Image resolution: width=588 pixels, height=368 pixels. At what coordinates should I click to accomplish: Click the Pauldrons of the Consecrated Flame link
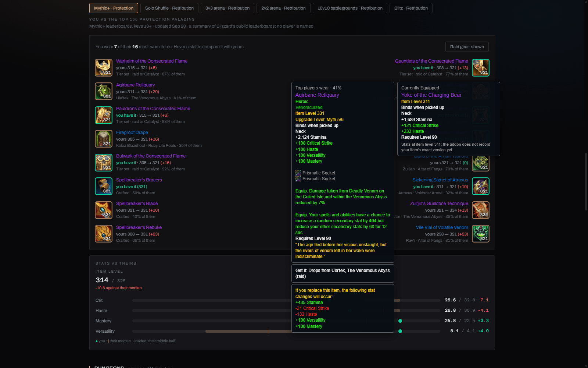tap(153, 109)
